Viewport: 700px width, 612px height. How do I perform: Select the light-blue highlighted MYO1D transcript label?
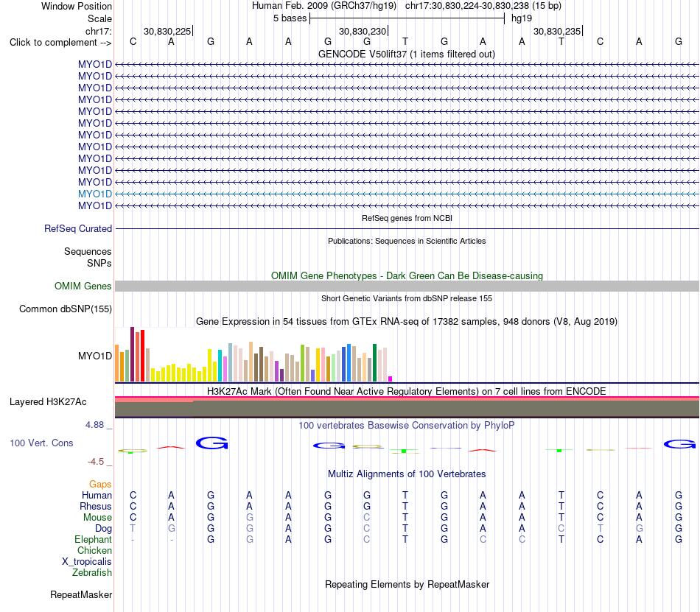[94, 194]
